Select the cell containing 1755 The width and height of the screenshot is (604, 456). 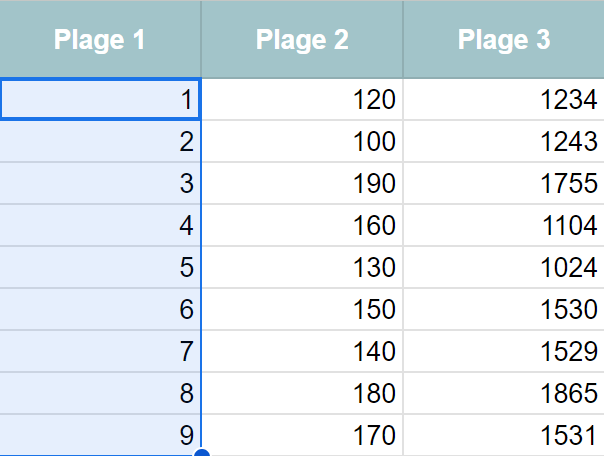point(504,183)
